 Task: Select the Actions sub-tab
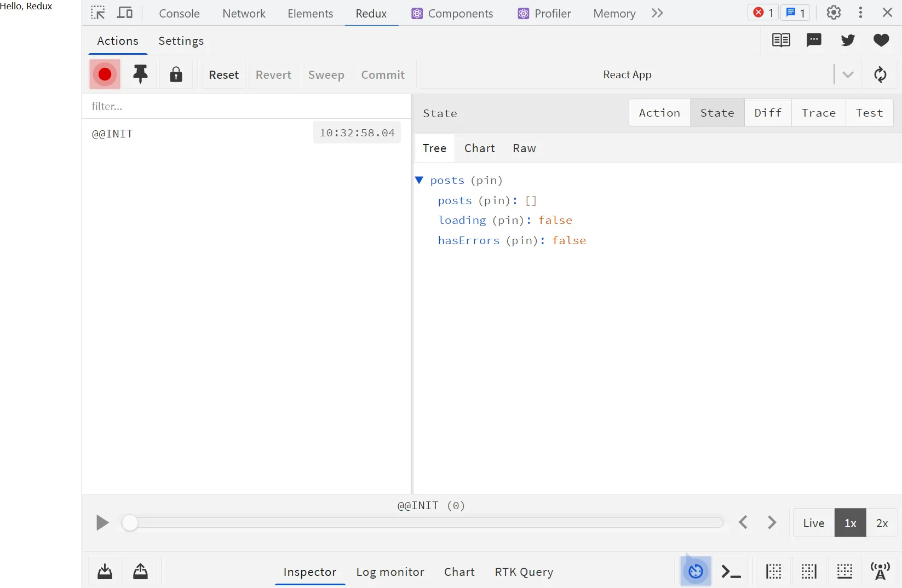[118, 41]
